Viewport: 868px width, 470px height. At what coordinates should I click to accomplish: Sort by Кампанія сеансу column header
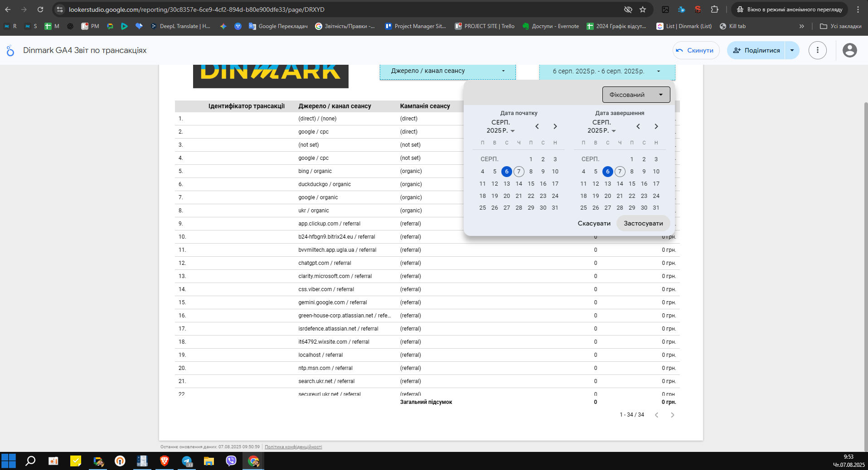tap(425, 106)
